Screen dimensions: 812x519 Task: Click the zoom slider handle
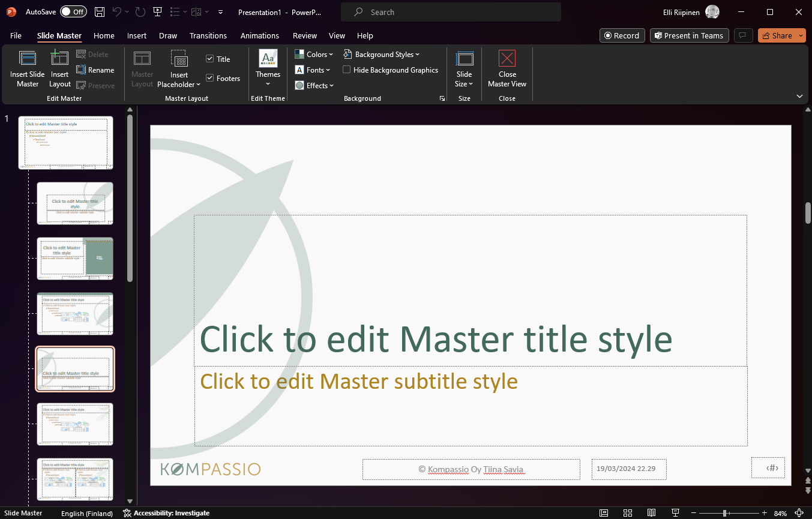pyautogui.click(x=725, y=513)
